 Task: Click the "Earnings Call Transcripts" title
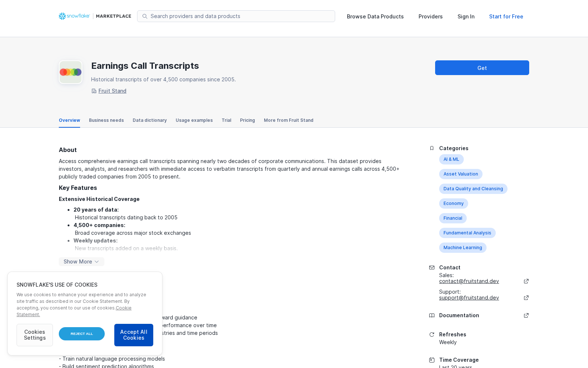coord(145,66)
